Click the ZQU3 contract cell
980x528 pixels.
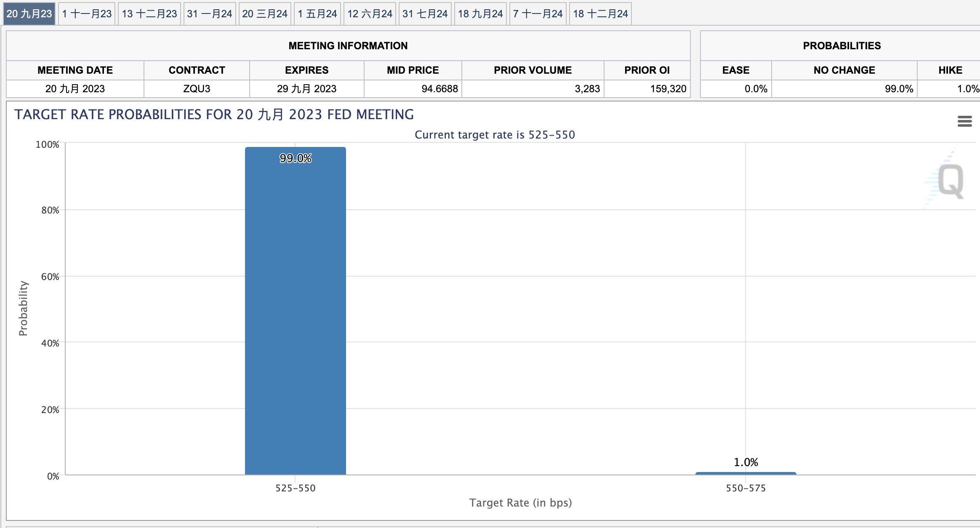197,89
